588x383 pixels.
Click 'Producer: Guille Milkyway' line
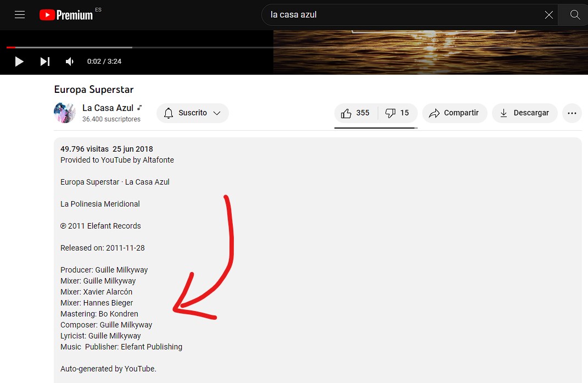click(104, 270)
